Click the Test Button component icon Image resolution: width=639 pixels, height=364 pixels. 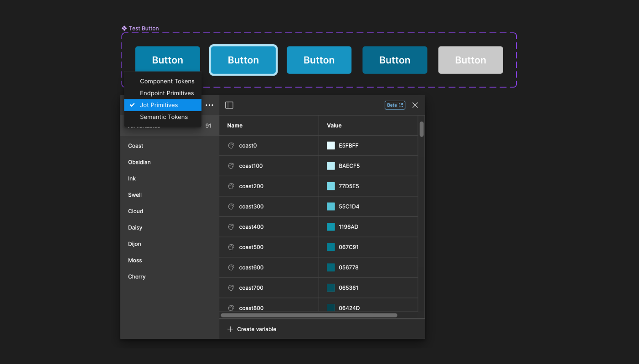(x=124, y=28)
